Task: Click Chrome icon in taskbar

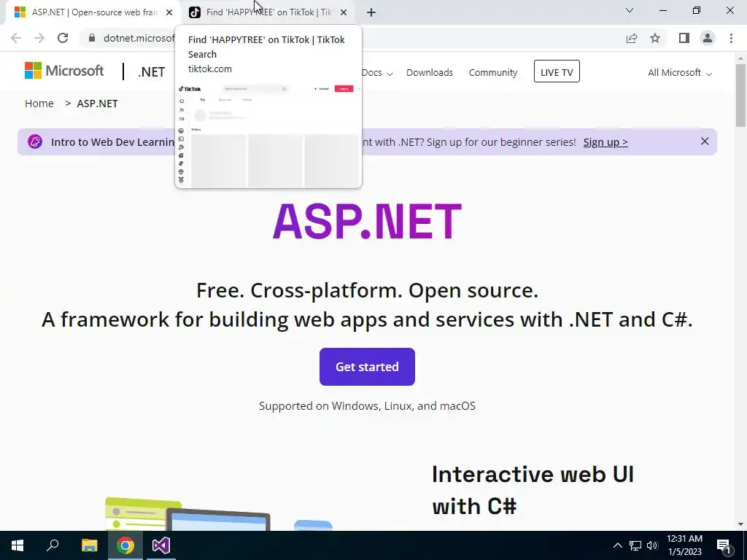Action: coord(125,545)
